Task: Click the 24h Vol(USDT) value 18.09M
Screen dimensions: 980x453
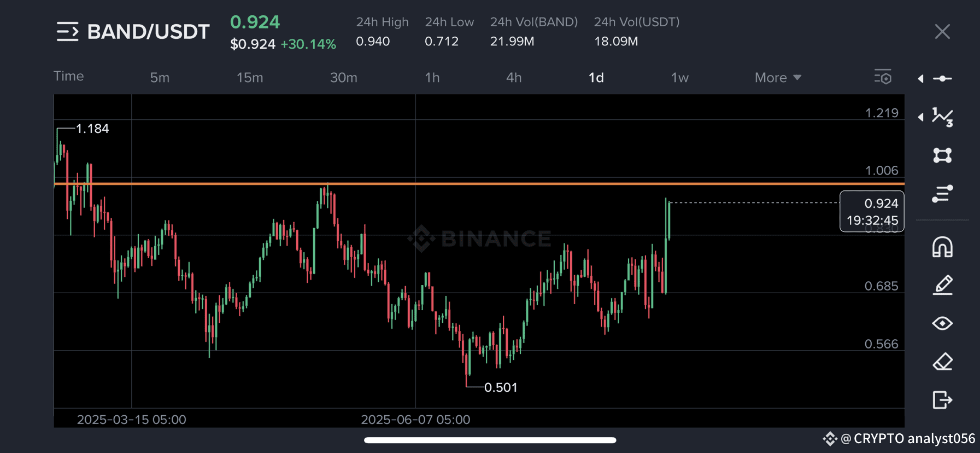Action: point(616,42)
